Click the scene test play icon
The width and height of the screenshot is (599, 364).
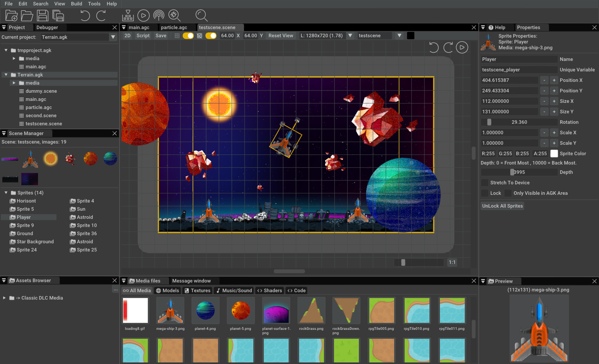(x=462, y=47)
